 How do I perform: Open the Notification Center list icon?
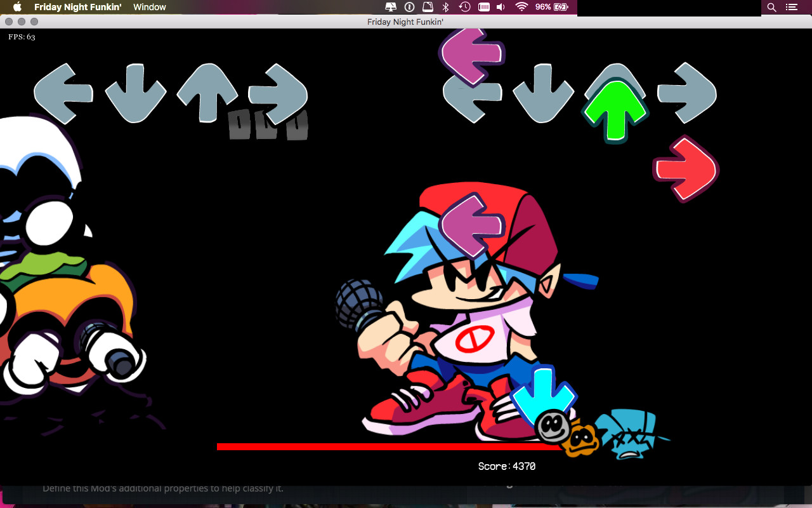791,7
